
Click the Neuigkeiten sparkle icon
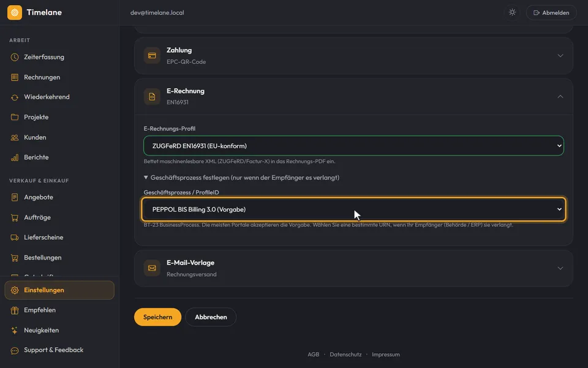click(15, 331)
